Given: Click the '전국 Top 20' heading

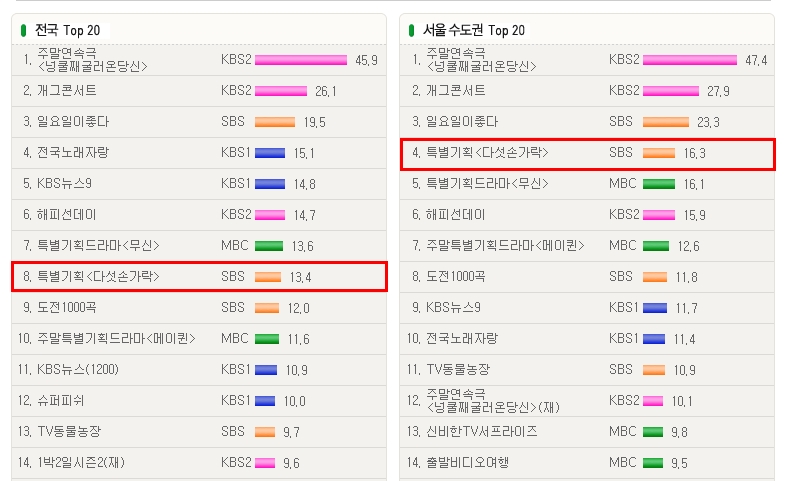Looking at the screenshot, I should [x=68, y=30].
